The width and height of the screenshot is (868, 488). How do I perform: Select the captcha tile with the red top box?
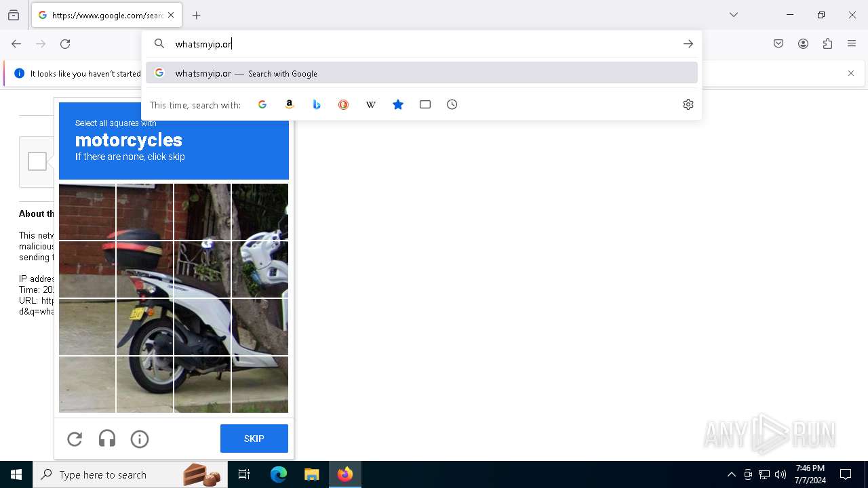point(144,269)
